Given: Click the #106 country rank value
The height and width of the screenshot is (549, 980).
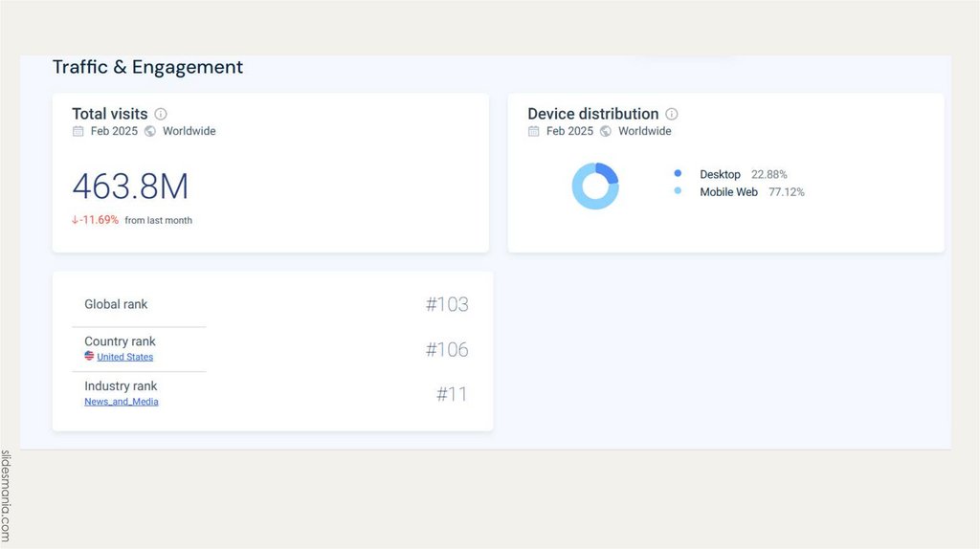Looking at the screenshot, I should point(447,350).
